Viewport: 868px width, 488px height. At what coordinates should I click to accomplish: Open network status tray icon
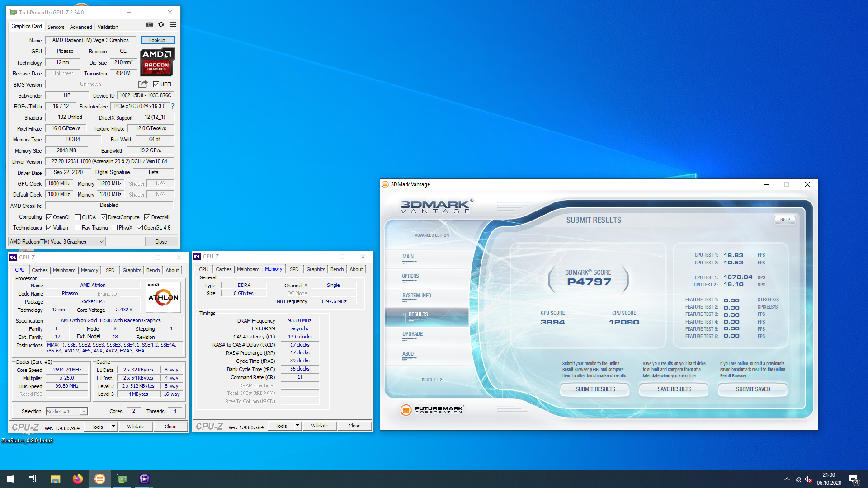click(798, 479)
